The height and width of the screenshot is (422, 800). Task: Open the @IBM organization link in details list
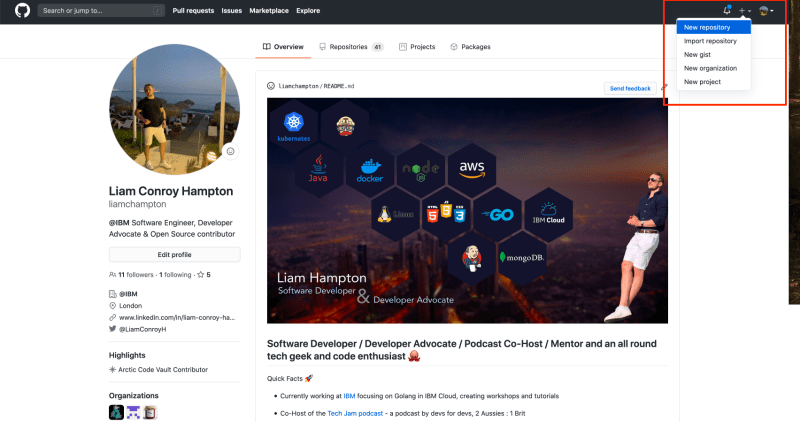pyautogui.click(x=128, y=294)
